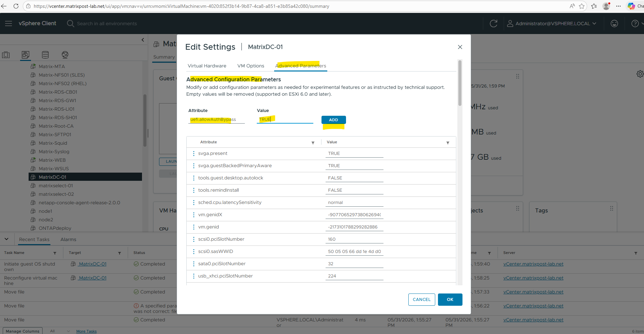
Task: Click the CANCEL button in dialog
Action: coord(422,300)
